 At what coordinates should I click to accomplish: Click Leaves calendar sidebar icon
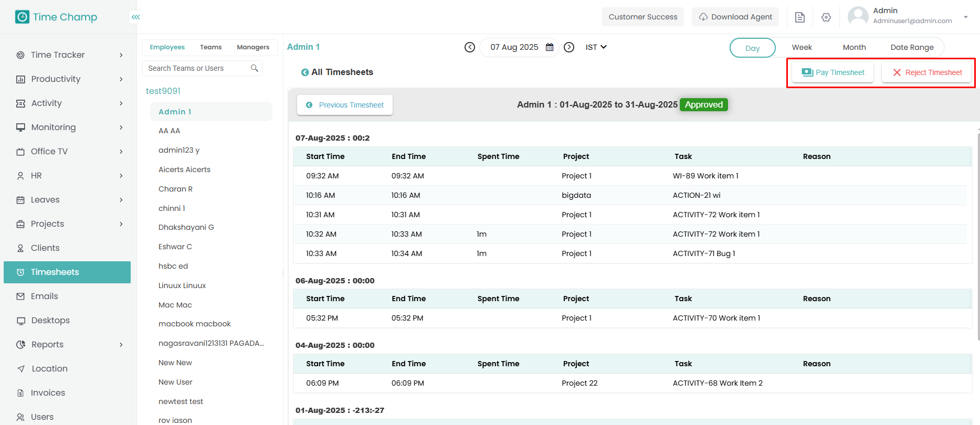pos(20,200)
